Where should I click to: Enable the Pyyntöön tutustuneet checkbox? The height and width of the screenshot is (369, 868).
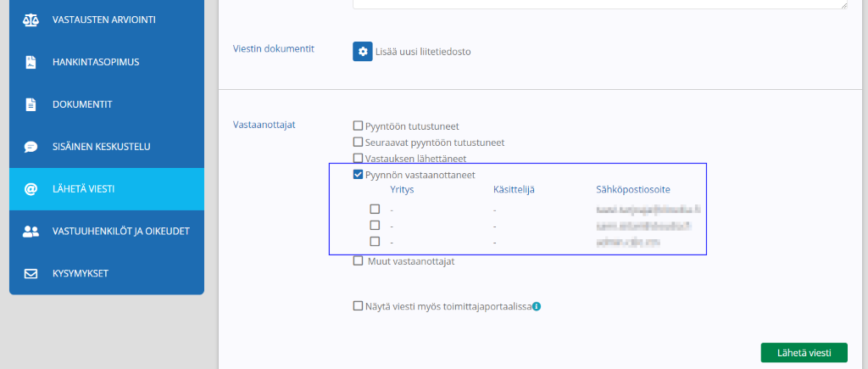[359, 126]
